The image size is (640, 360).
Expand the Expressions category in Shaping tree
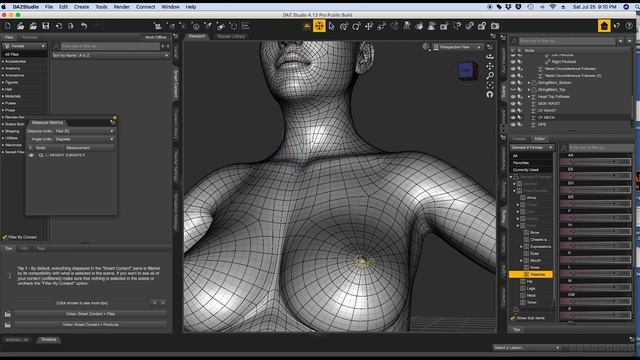point(521,247)
